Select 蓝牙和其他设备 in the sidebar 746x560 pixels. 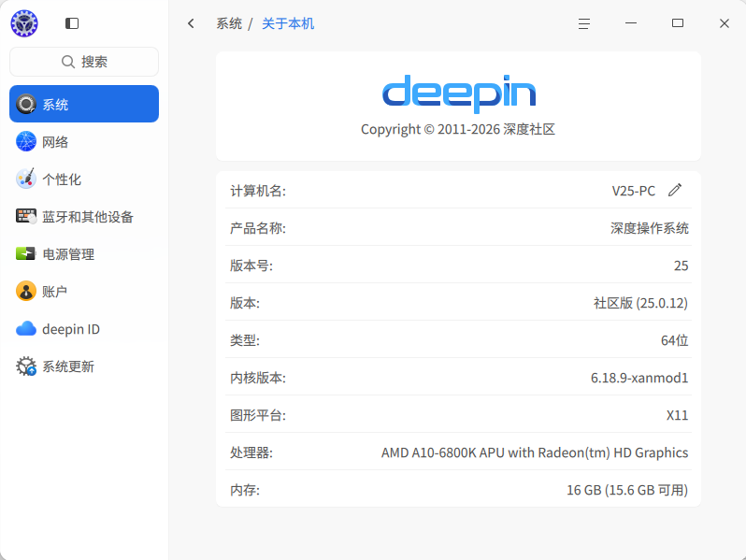[x=84, y=216]
